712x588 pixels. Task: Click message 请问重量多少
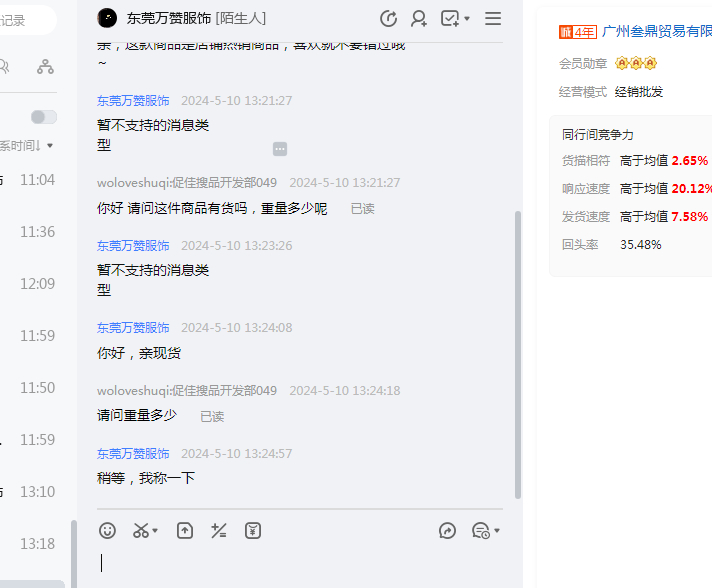tap(137, 415)
